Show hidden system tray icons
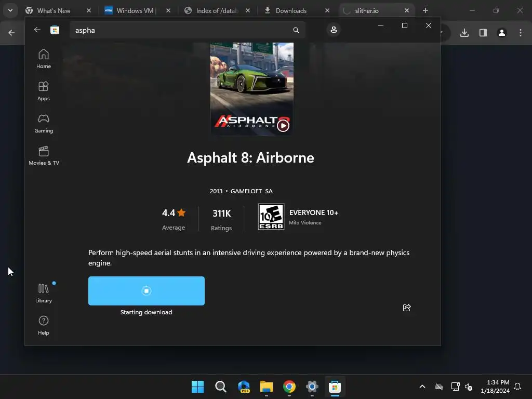Image resolution: width=532 pixels, height=399 pixels. [x=422, y=387]
